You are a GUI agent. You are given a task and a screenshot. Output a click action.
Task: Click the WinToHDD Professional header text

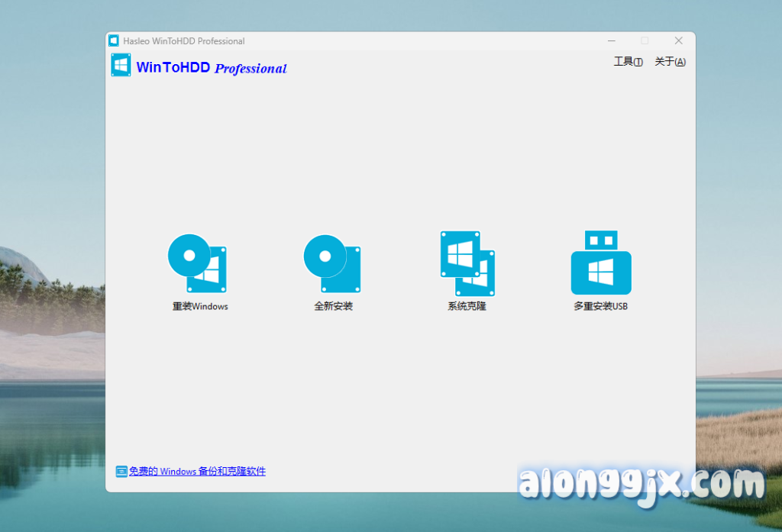212,68
